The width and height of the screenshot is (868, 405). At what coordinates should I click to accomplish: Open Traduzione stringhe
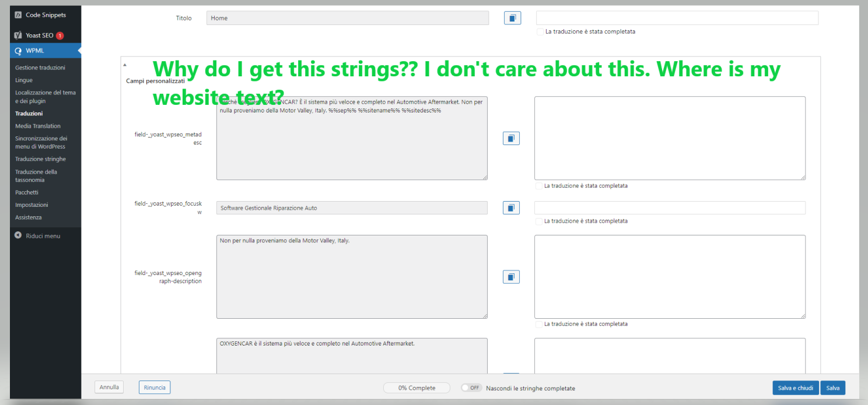pos(41,159)
